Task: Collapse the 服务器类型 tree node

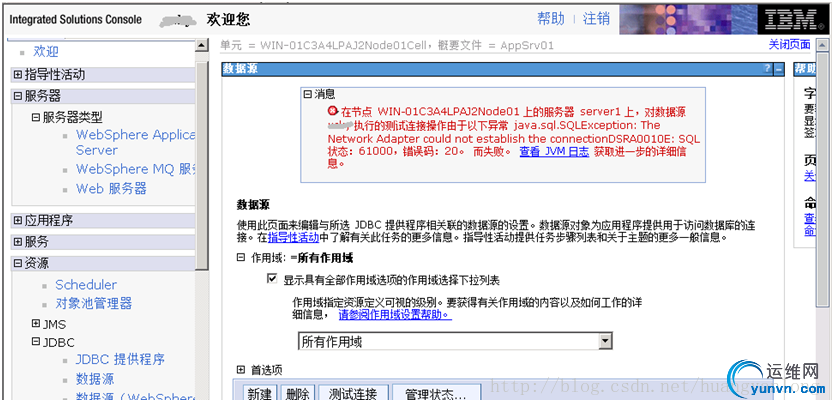Action: tap(36, 117)
